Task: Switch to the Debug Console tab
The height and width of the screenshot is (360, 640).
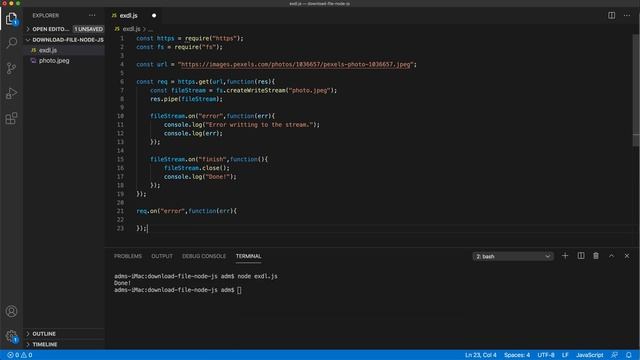Action: [204, 256]
